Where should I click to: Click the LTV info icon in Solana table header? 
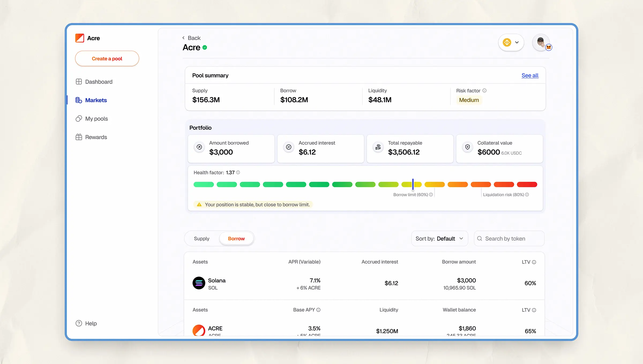[534, 262]
